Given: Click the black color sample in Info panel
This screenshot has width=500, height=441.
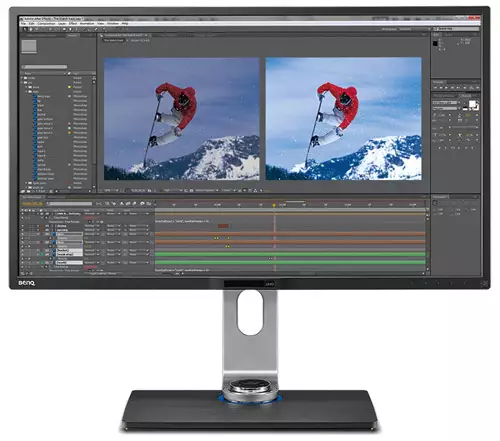Looking at the screenshot, I should (435, 43).
